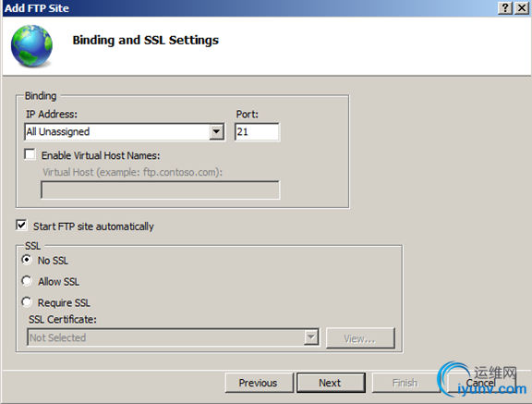Click the Add FTP Site title text
Screen dimensions: 532x404
[x=37, y=8]
